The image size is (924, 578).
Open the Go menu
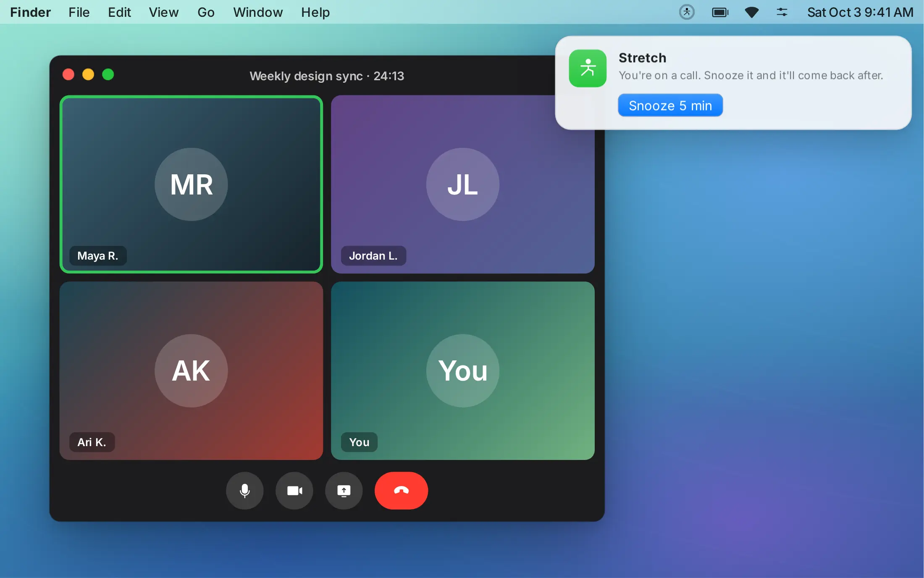tap(206, 12)
